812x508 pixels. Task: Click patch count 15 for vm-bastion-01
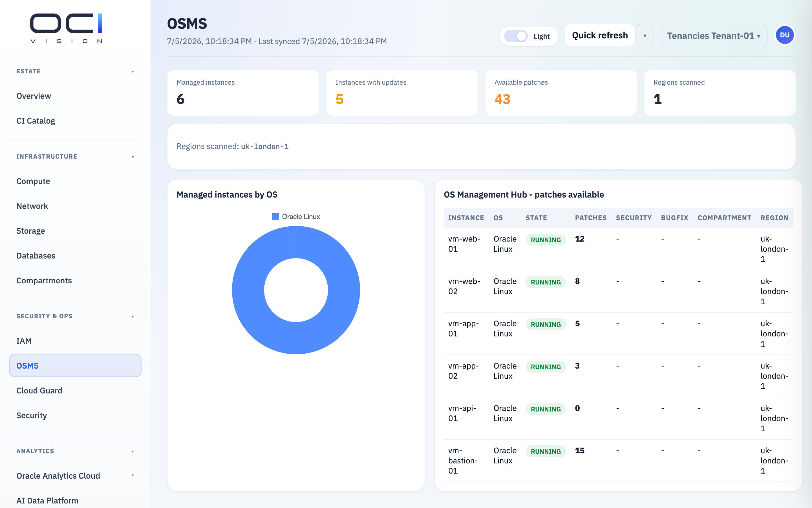(579, 450)
